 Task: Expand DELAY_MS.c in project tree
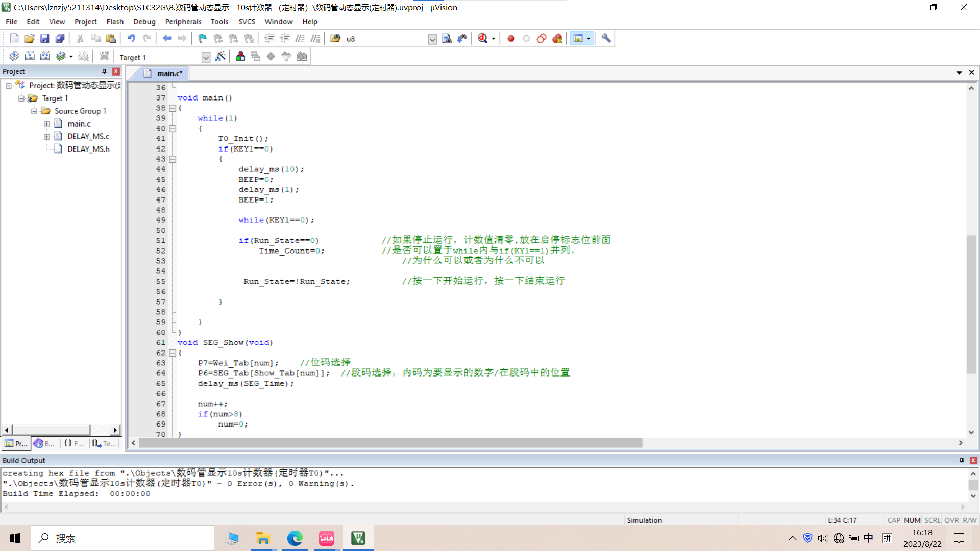tap(47, 136)
